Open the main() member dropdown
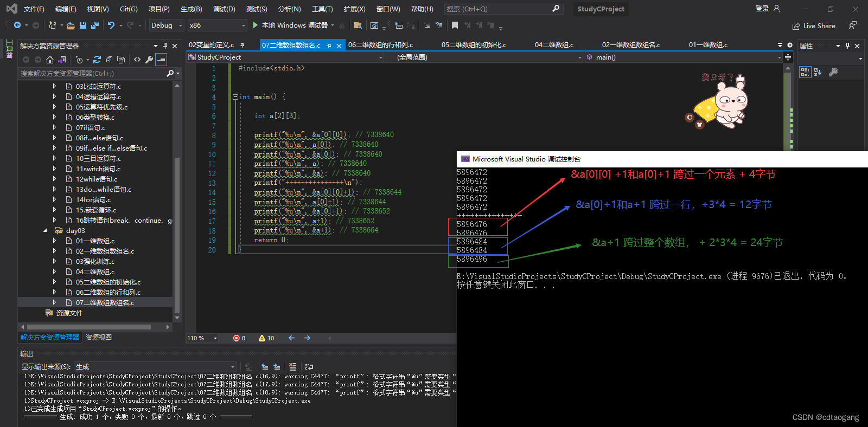 pyautogui.click(x=684, y=57)
